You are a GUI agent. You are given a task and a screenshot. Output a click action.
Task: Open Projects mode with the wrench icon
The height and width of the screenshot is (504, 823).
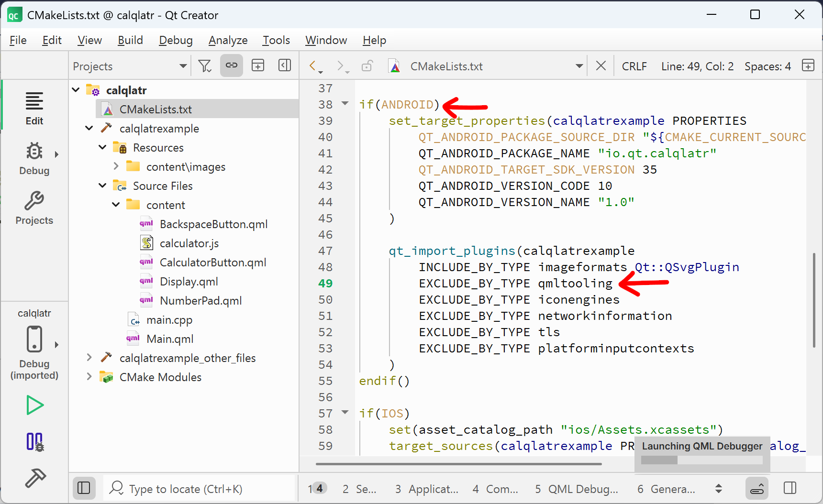pyautogui.click(x=34, y=208)
